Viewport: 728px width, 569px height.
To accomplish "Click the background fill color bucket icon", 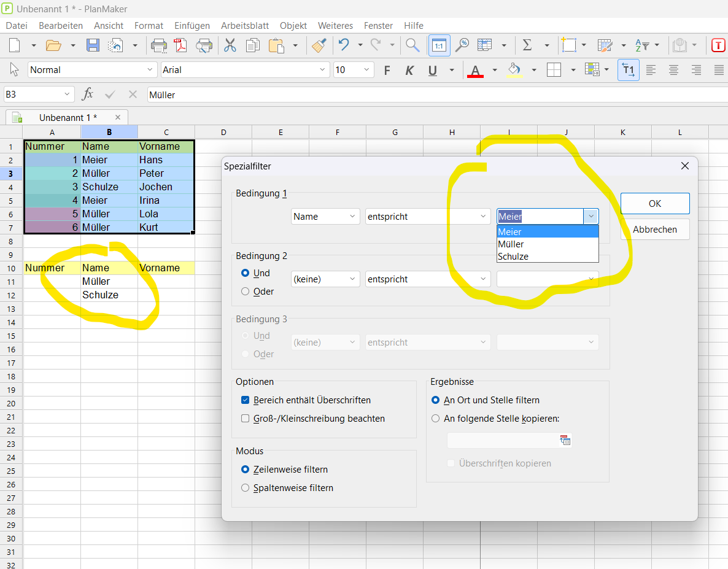I will [x=514, y=70].
